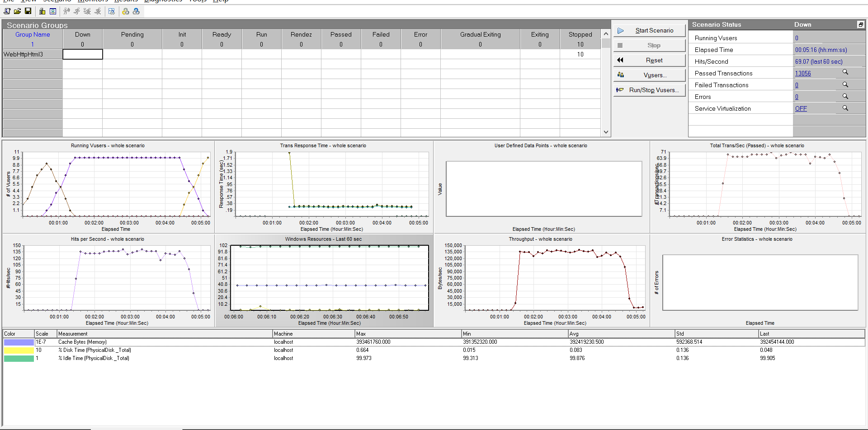Click the magnifier icon beside Errors
This screenshot has width=868, height=430.
tap(845, 96)
